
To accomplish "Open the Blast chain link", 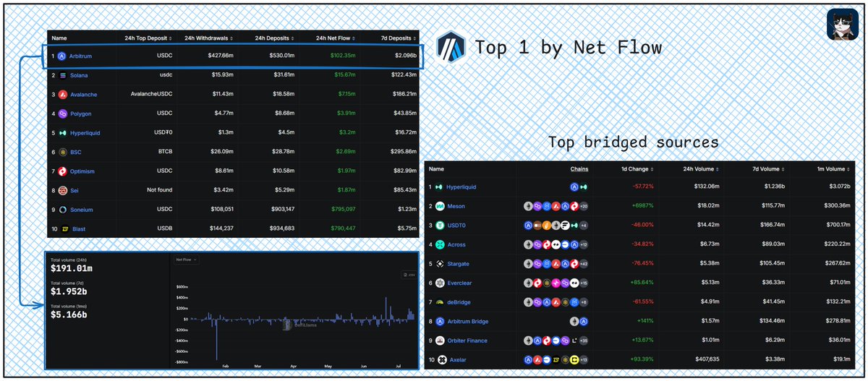I will pos(78,229).
